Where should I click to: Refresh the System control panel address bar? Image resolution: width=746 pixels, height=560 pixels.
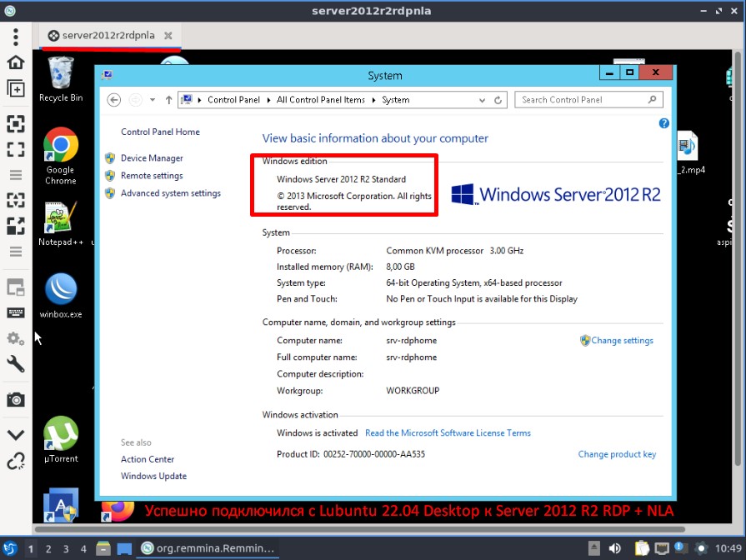pyautogui.click(x=498, y=100)
